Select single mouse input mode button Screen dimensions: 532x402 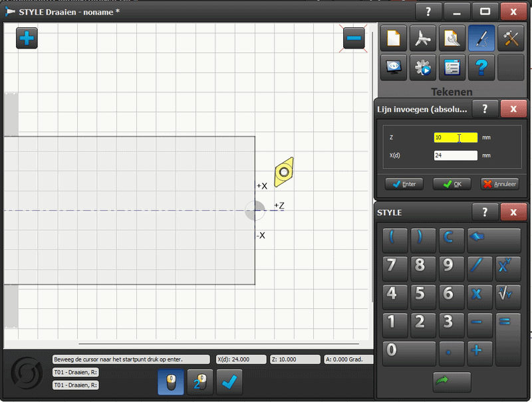[x=171, y=382]
